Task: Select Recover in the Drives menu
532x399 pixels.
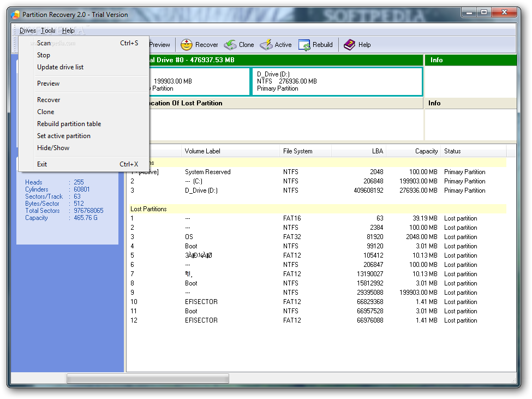Action: pos(84,100)
